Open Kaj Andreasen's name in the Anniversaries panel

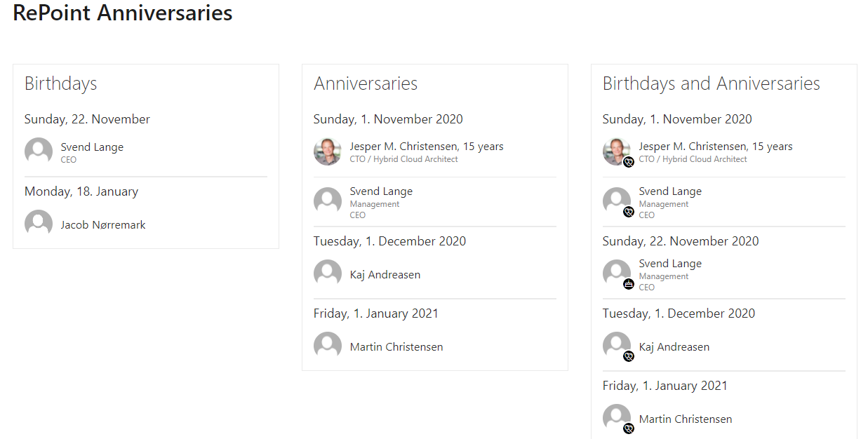click(385, 275)
